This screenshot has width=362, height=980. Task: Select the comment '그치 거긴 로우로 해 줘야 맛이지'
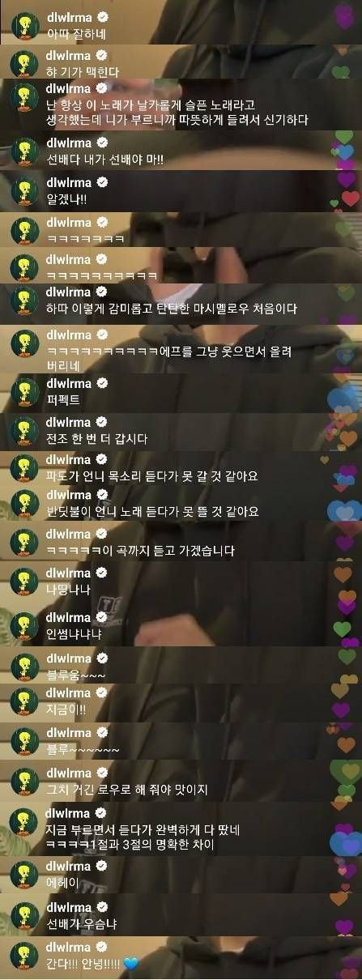(127, 789)
